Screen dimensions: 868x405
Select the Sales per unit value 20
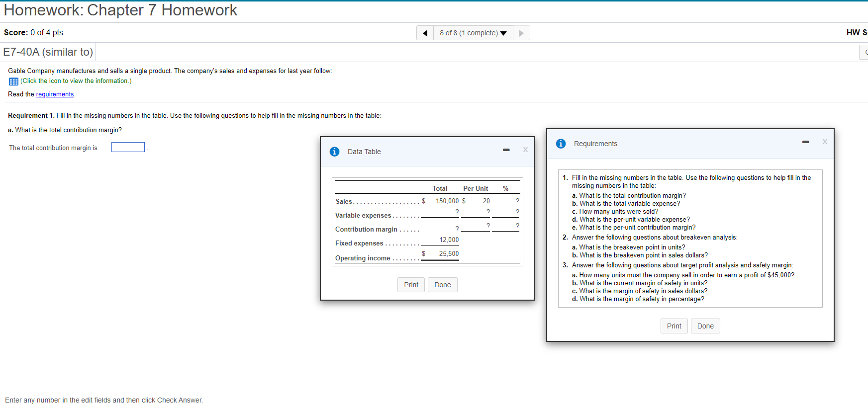coord(486,201)
